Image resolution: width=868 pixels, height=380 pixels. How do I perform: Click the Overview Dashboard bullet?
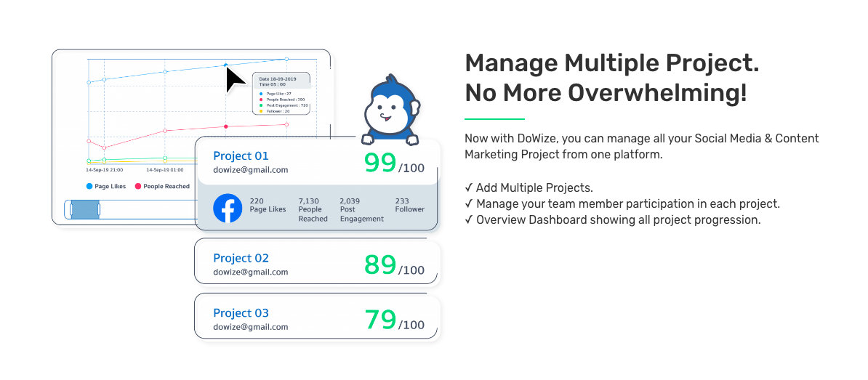coord(613,219)
